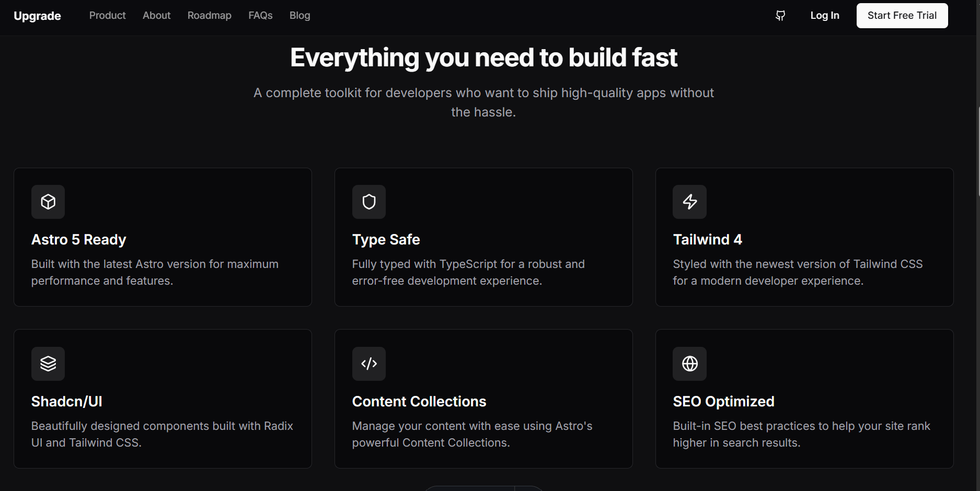Image resolution: width=980 pixels, height=491 pixels.
Task: Go to the About page
Action: pyautogui.click(x=156, y=16)
